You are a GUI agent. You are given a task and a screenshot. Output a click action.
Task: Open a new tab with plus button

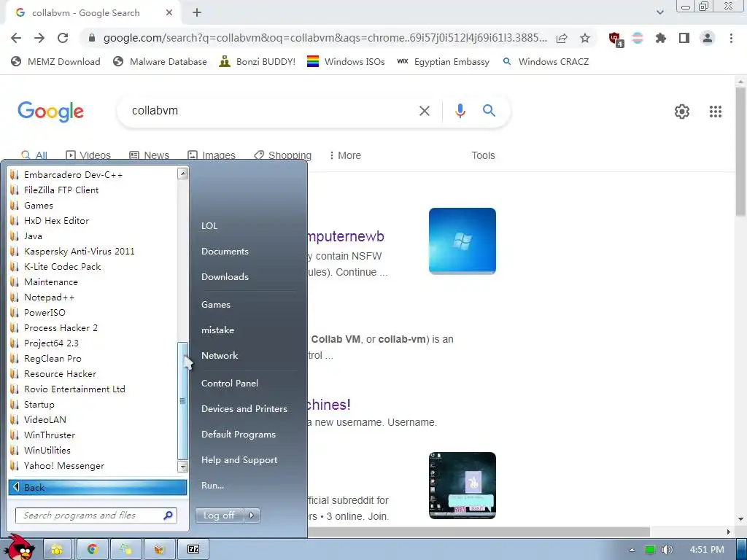(197, 13)
